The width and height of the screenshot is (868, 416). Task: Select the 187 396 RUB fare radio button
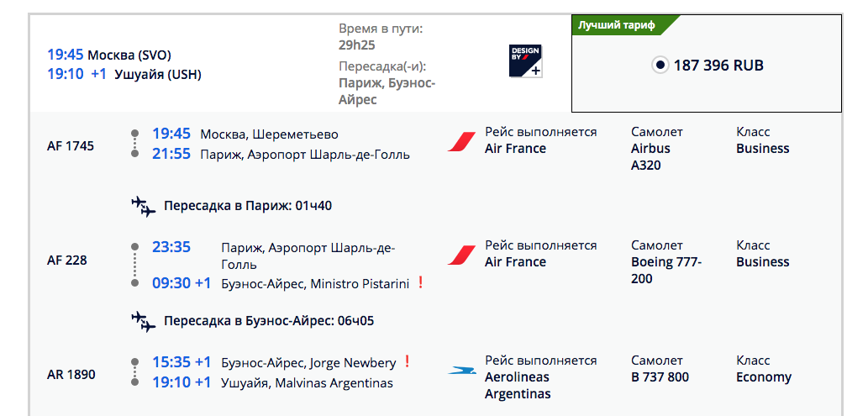point(660,66)
